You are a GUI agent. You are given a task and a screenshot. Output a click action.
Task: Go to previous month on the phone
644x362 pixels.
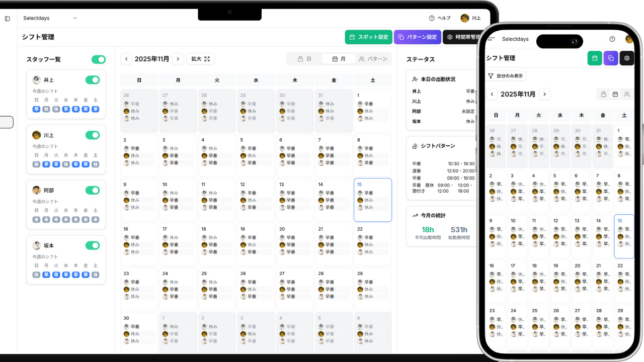pyautogui.click(x=492, y=94)
